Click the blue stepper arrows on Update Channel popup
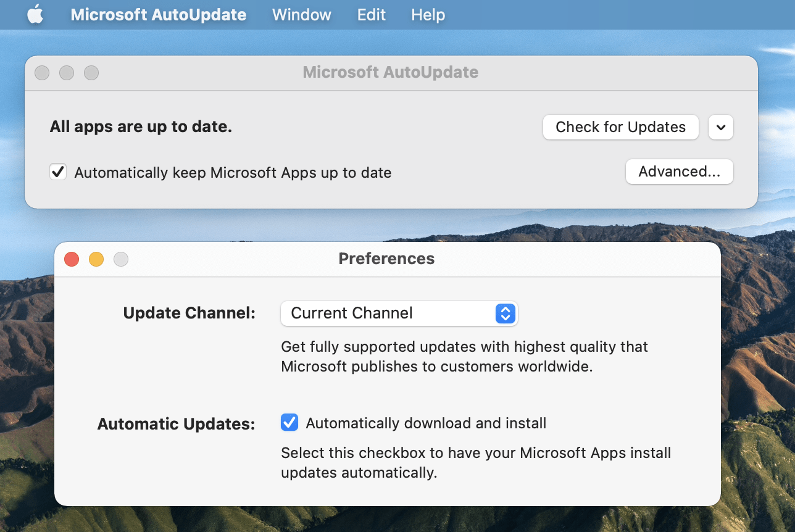This screenshot has width=795, height=532. point(505,314)
